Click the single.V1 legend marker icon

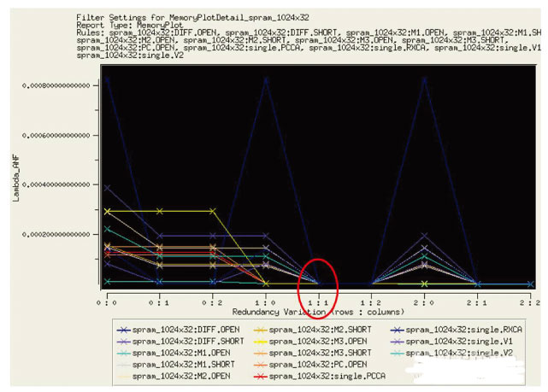[x=397, y=342]
